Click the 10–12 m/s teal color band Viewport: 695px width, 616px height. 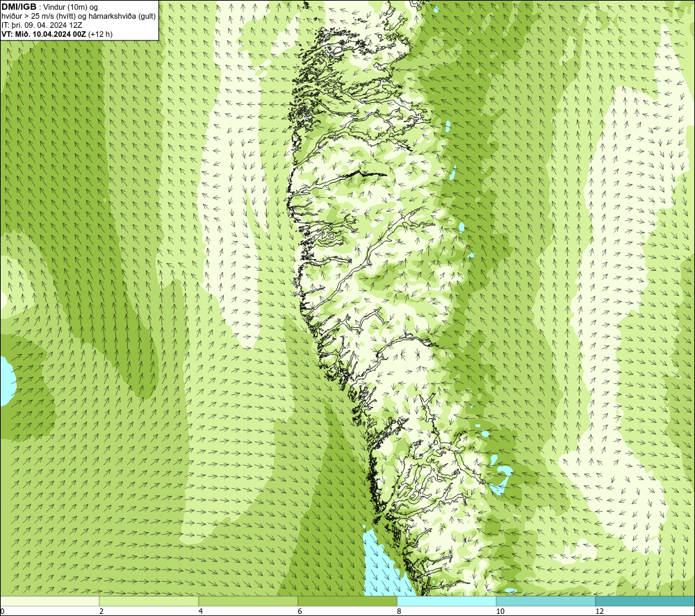tap(546, 601)
